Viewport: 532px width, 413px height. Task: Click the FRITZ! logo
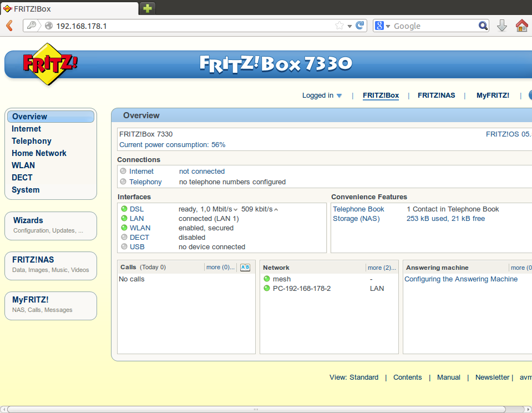click(50, 64)
